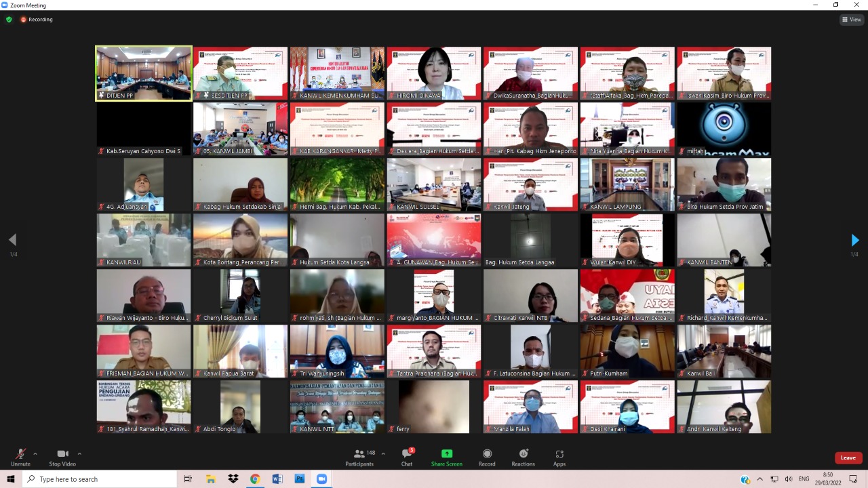Open the Reactions menu
Viewport: 868px width, 488px height.
[523, 457]
